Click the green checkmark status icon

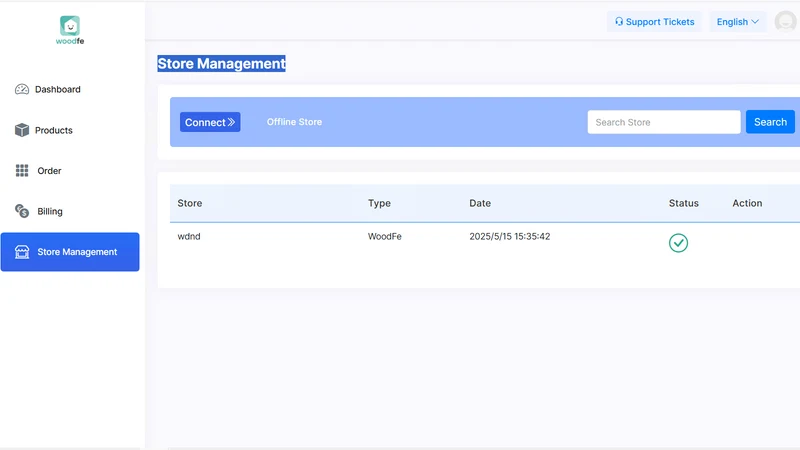click(678, 243)
